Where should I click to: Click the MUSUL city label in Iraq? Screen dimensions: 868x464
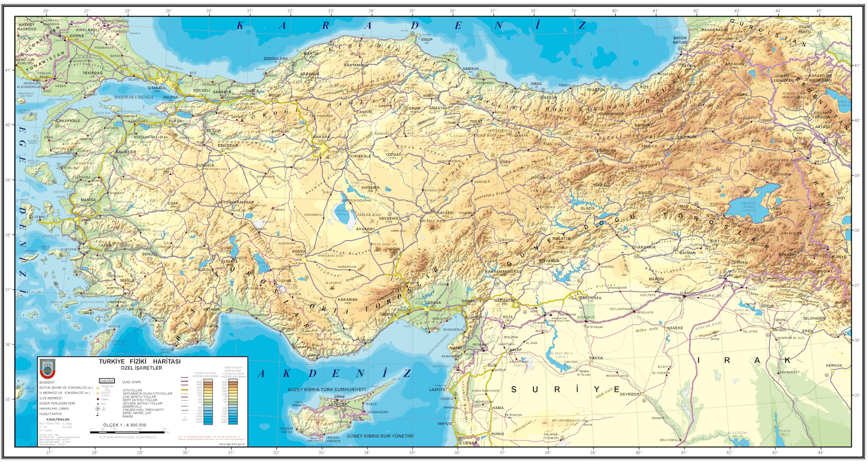(x=779, y=329)
